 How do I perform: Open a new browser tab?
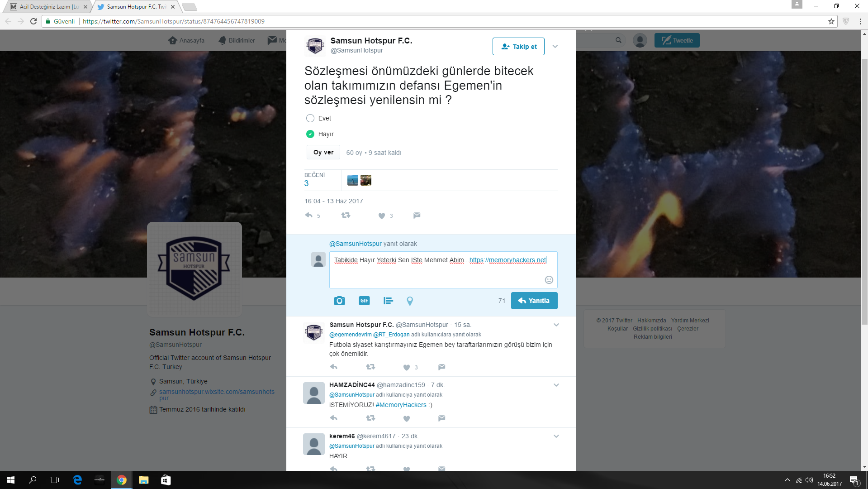click(190, 7)
